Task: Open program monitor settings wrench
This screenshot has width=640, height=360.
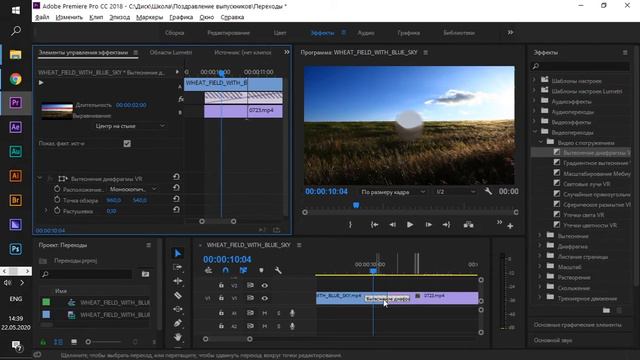Action: [x=488, y=191]
